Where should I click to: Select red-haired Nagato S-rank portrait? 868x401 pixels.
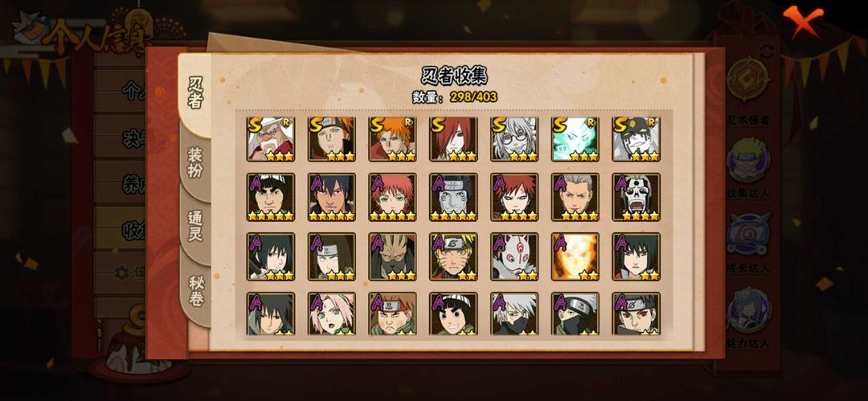pyautogui.click(x=453, y=139)
